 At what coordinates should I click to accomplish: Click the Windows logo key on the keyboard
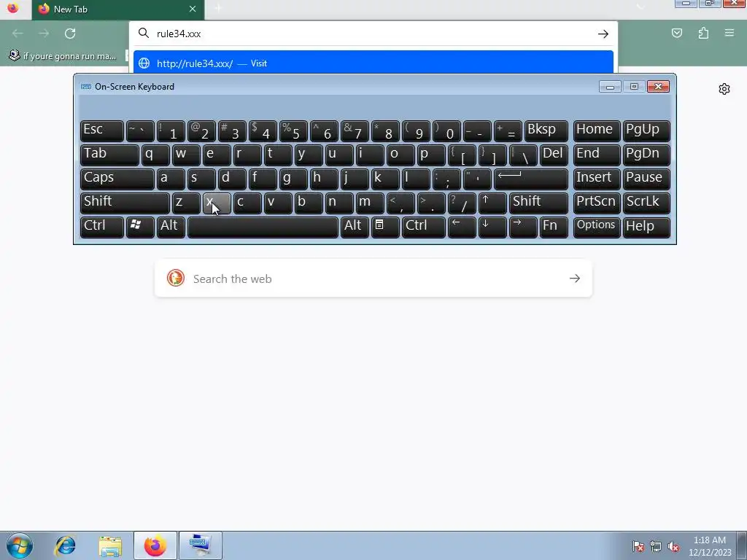[x=140, y=227]
